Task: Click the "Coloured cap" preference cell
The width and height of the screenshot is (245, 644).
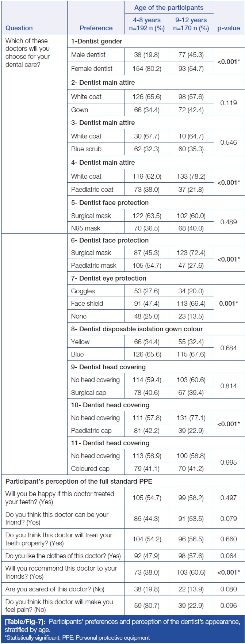Action: [90, 469]
